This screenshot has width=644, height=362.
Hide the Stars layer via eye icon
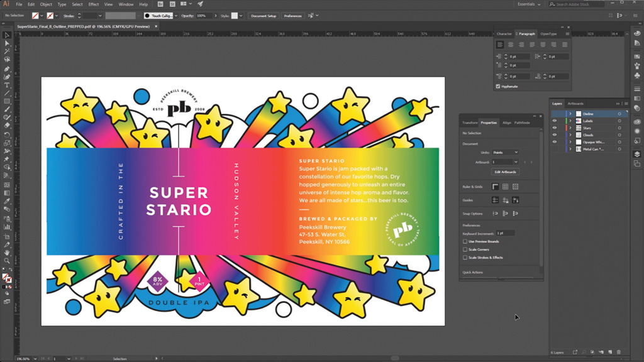pyautogui.click(x=555, y=128)
